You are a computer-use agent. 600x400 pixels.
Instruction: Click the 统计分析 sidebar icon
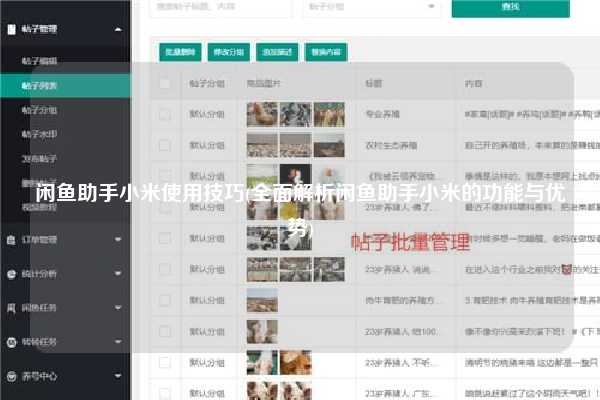(11, 274)
